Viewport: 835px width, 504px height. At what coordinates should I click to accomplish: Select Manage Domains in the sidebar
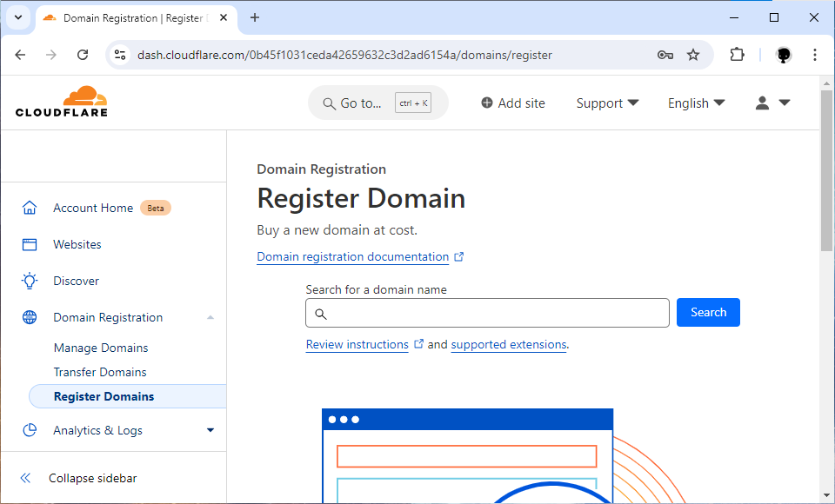101,348
